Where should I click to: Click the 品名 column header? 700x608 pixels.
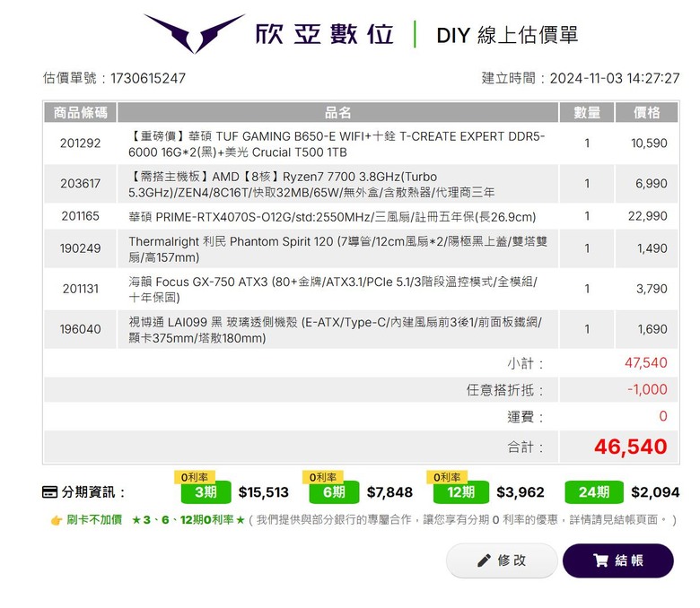tap(338, 112)
